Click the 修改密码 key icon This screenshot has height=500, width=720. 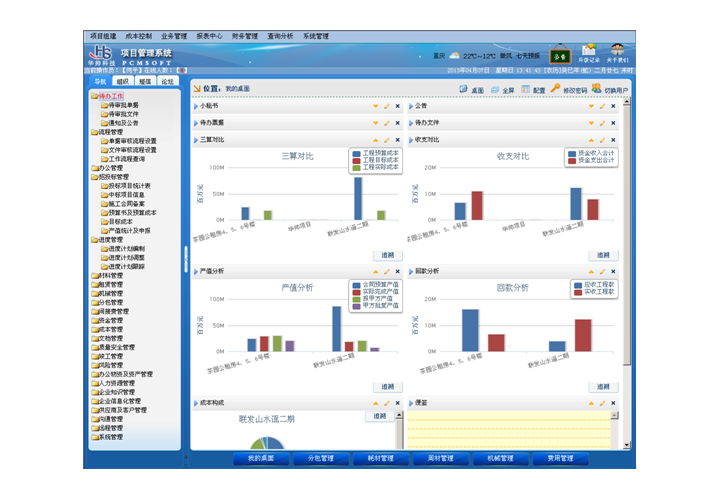(x=557, y=89)
